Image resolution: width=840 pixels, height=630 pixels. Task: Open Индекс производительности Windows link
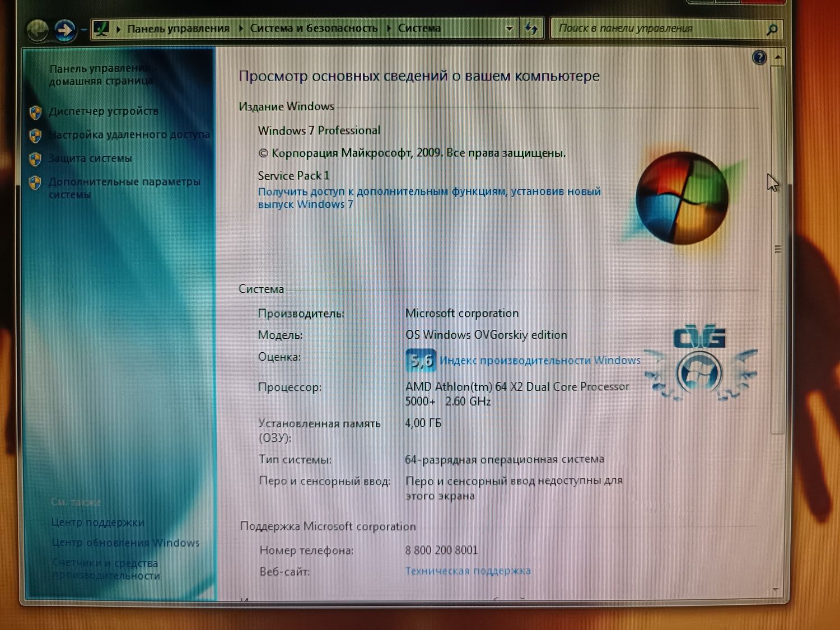[x=540, y=360]
